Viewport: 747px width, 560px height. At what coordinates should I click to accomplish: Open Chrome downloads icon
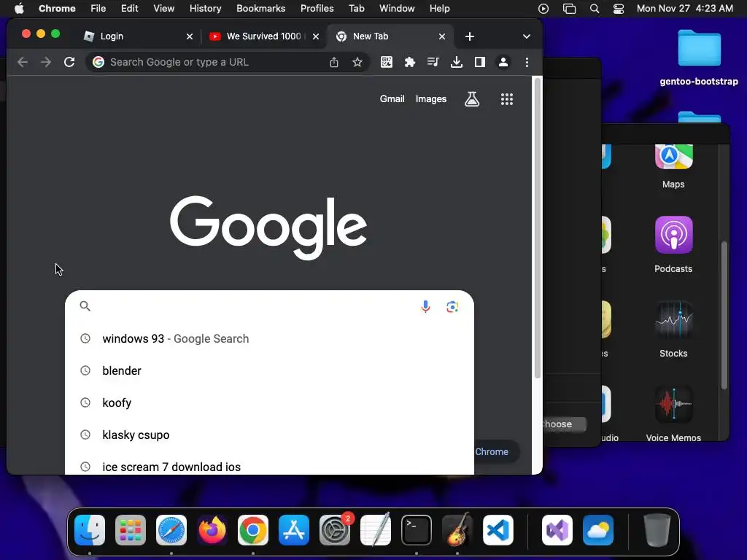tap(457, 62)
